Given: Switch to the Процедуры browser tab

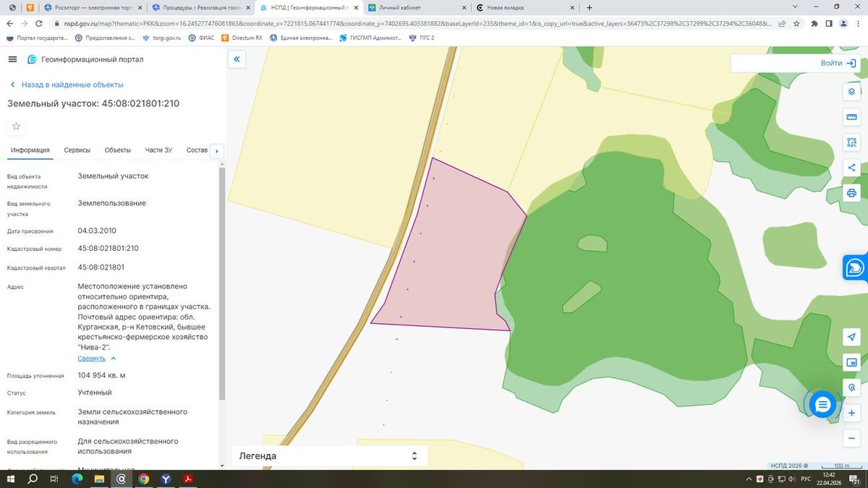Looking at the screenshot, I should 200,7.
